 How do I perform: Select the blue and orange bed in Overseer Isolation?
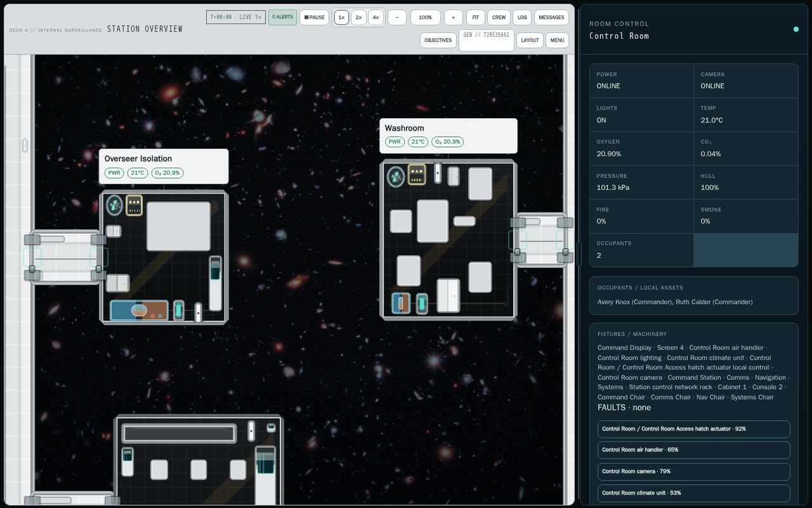139,311
